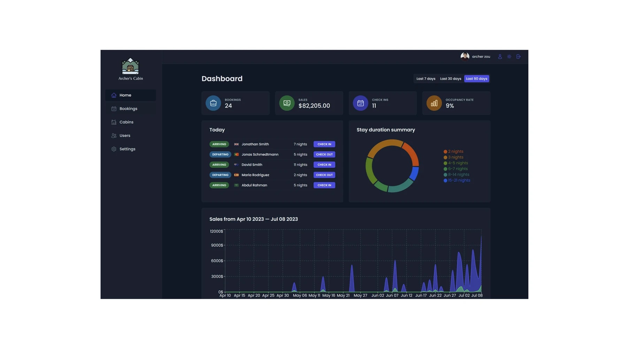The height and width of the screenshot is (352, 644).
Task: Click the Stay duration summary heading
Action: pyautogui.click(x=386, y=130)
